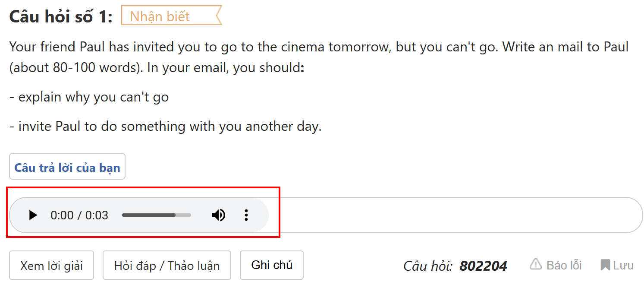Click the bookmark save icon
This screenshot has height=301, width=644.
point(605,265)
